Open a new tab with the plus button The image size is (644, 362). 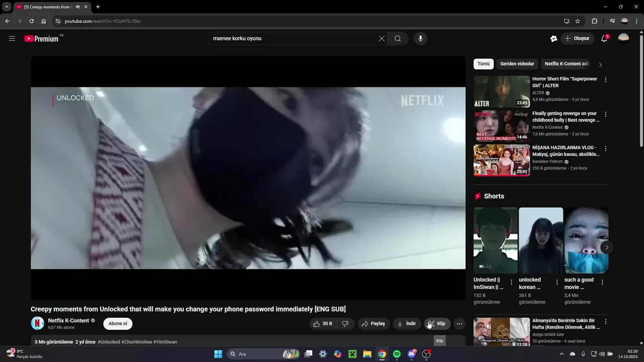point(98,7)
